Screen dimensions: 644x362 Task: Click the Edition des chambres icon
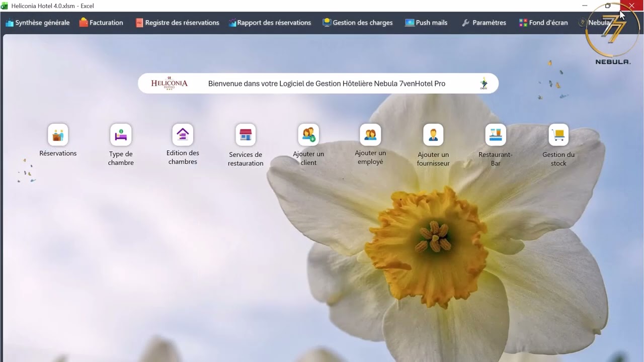183,135
